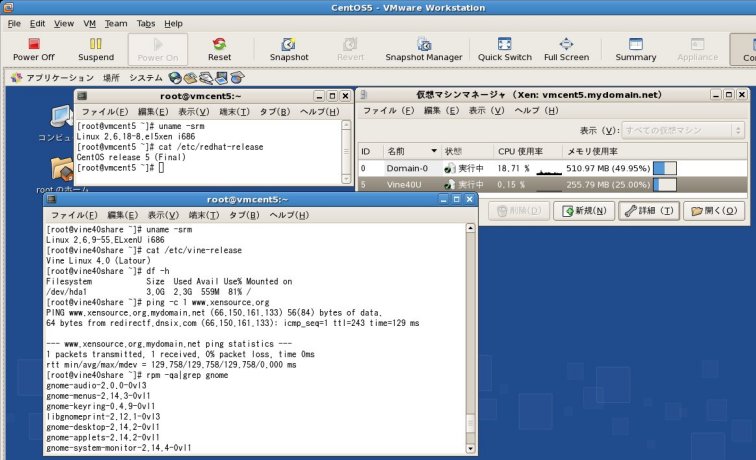Open ヘルプ menu in Virtual Machine Manager
Screen dimensions: 756x460
536,111
